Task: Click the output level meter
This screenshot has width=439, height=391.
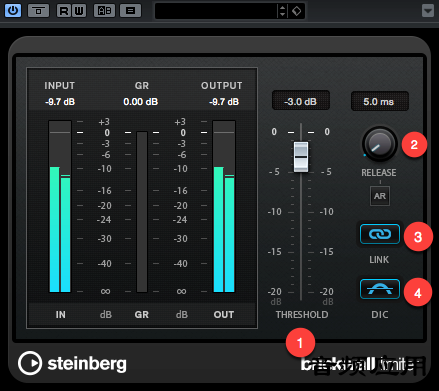Action: pos(224,206)
